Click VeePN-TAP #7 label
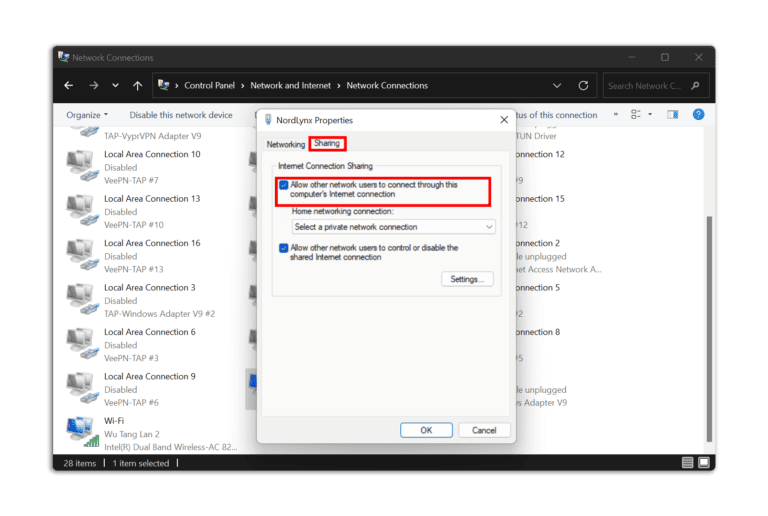This screenshot has width=768, height=516. tap(131, 181)
